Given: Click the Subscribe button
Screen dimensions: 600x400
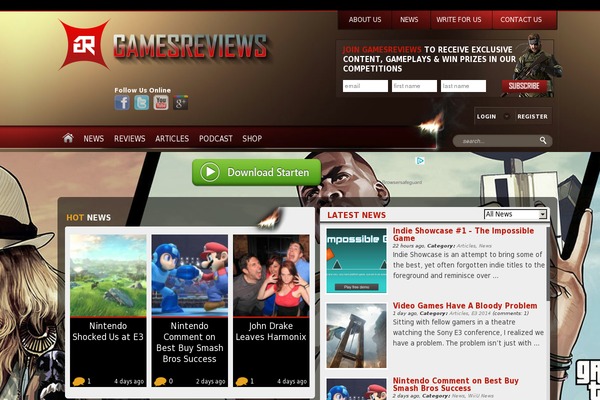Looking at the screenshot, I should [524, 86].
